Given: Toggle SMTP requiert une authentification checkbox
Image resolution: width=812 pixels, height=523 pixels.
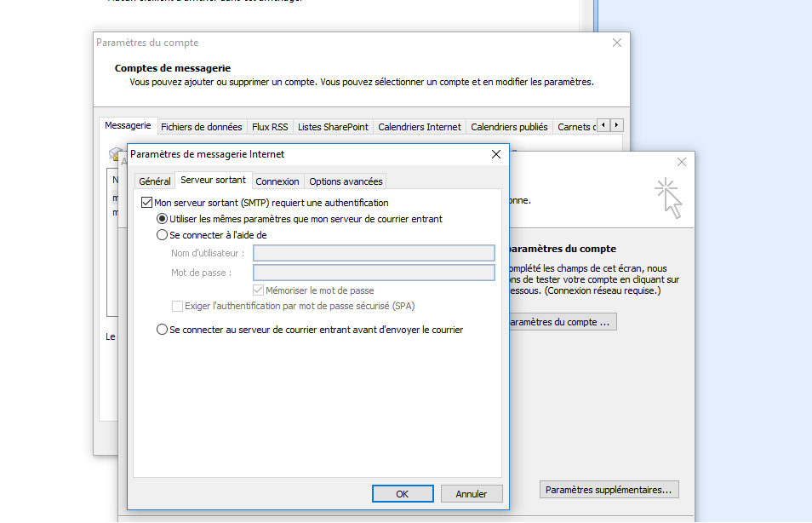Looking at the screenshot, I should tap(146, 203).
